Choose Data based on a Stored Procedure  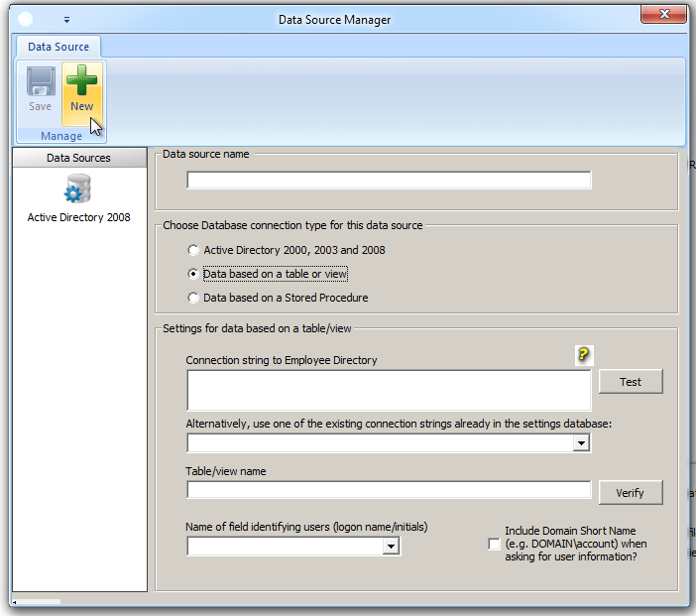[x=193, y=298]
